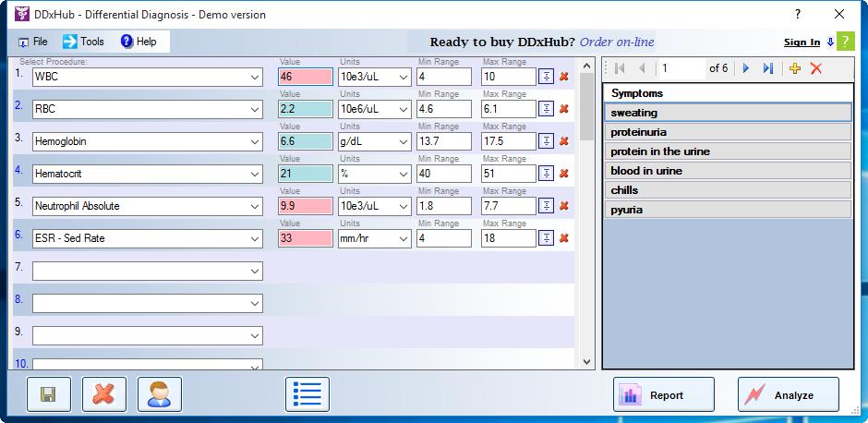
Task: Click the scroll down arrow of procedure list
Action: 586,361
